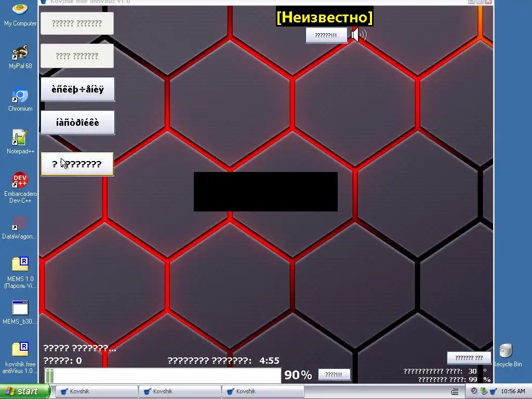Click the '?????: 0' counter label
This screenshot has height=399, width=532.
(x=63, y=361)
